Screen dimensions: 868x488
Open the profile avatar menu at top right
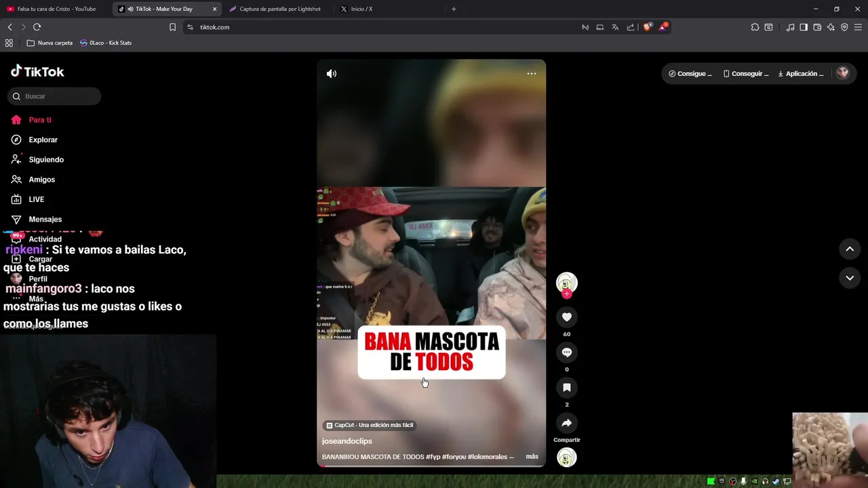[842, 73]
